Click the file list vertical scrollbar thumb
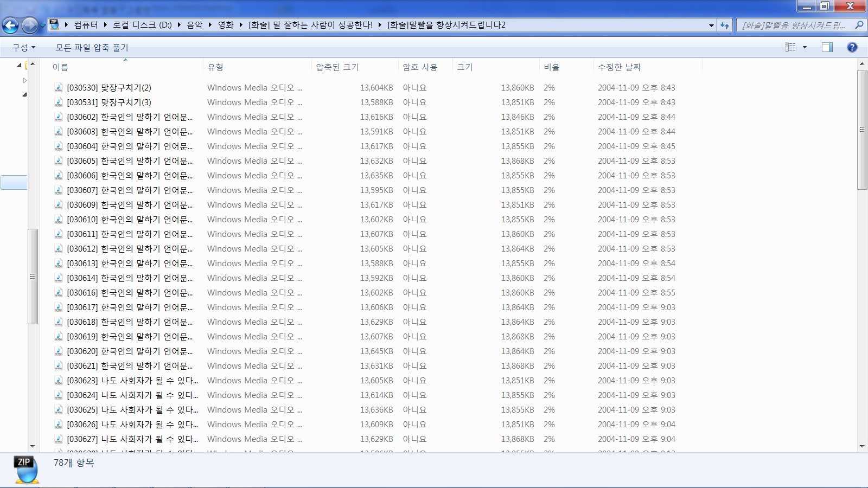Image resolution: width=868 pixels, height=488 pixels. (862, 130)
